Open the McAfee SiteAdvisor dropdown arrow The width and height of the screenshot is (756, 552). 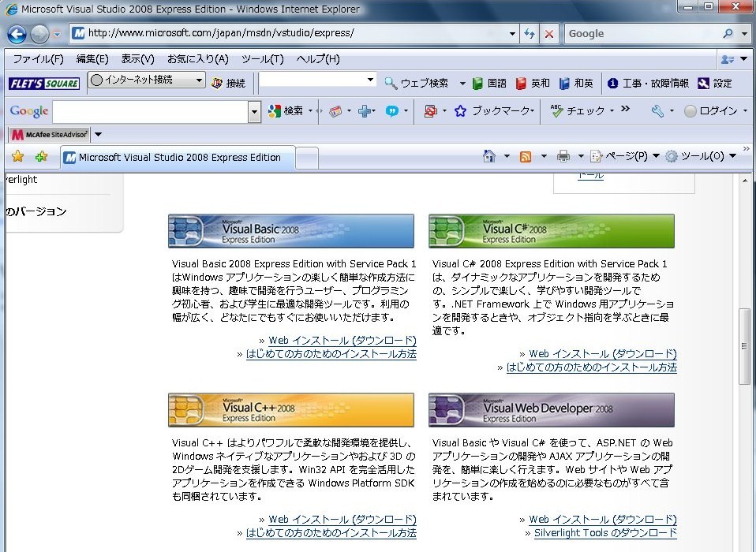click(98, 134)
